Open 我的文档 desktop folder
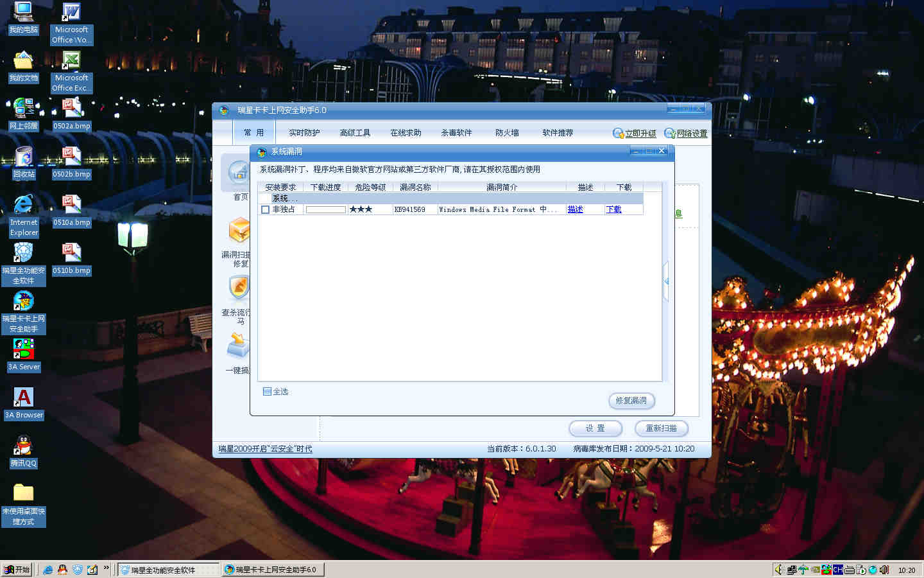 (x=24, y=67)
